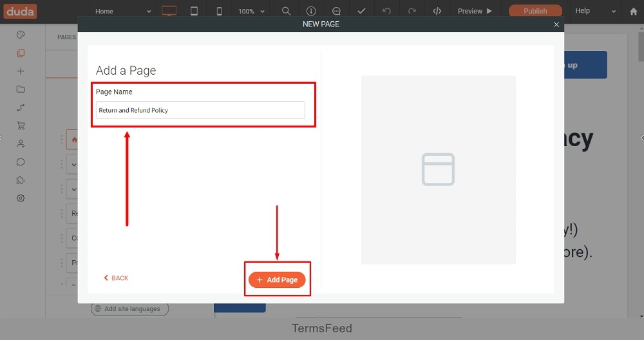Click the redo arrow icon
The width and height of the screenshot is (644, 340).
point(412,11)
